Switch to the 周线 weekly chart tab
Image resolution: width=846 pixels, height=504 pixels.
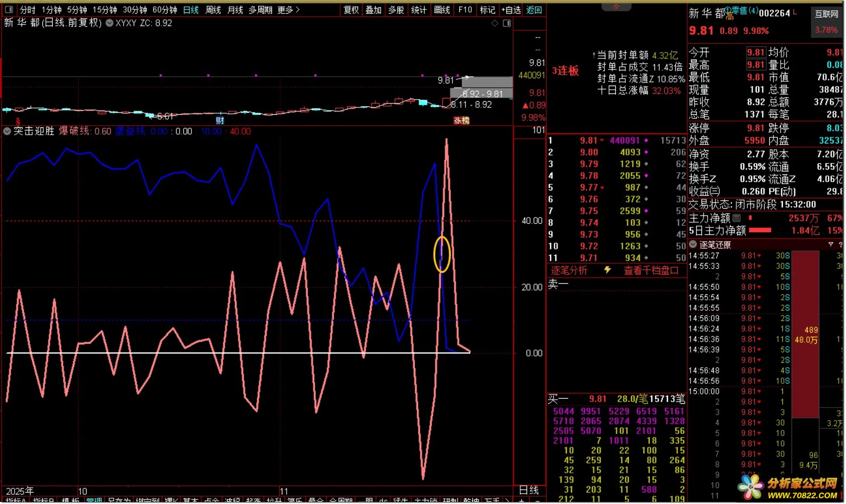click(x=213, y=10)
